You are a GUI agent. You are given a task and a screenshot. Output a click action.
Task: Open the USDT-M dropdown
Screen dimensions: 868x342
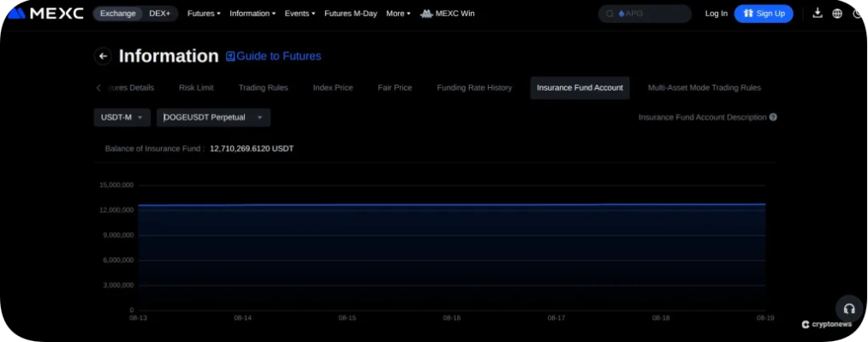122,117
